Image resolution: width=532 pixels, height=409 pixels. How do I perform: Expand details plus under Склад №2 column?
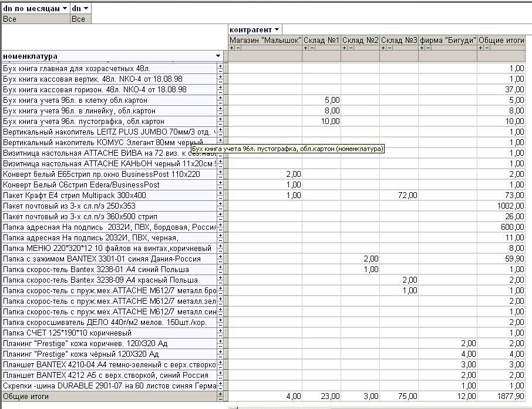(x=344, y=48)
